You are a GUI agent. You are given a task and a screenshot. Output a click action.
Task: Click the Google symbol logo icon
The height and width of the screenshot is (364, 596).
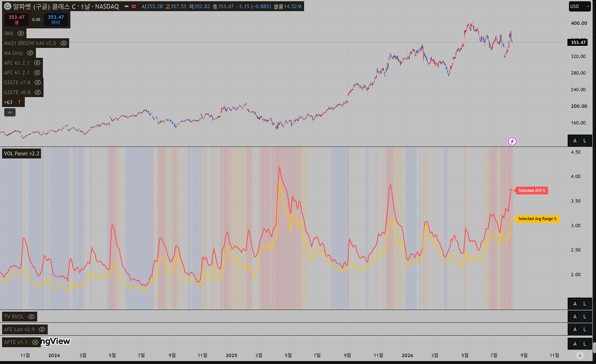click(x=8, y=6)
